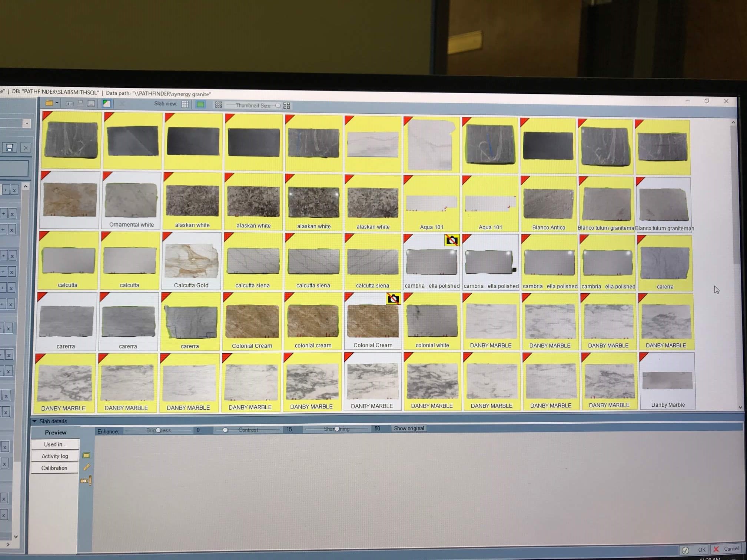Click the save disk icon on left

pos(10,148)
